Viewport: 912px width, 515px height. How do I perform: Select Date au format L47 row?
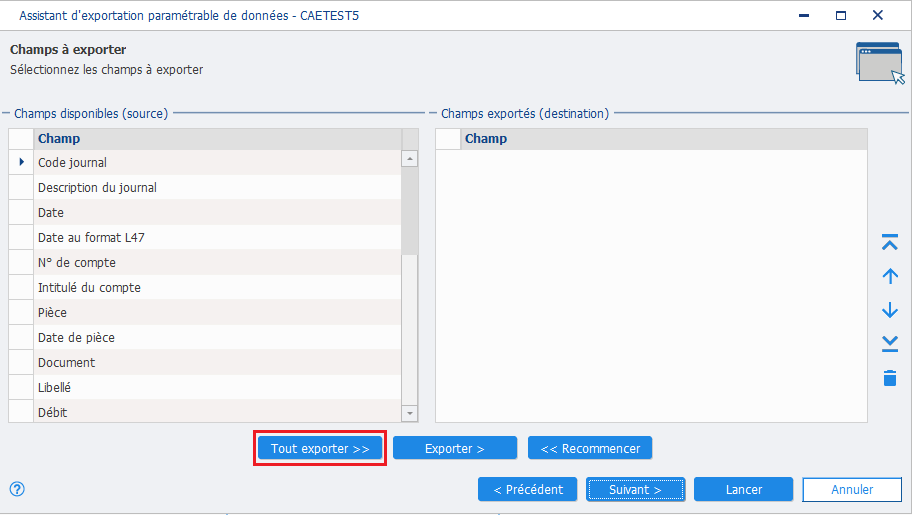tap(218, 237)
